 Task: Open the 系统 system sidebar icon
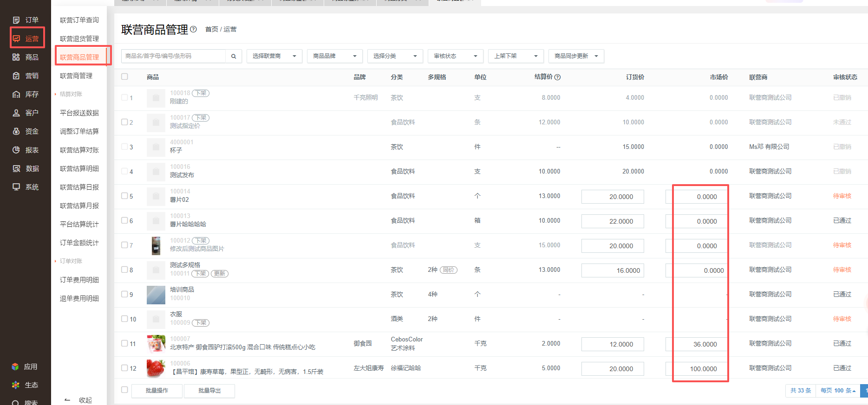point(16,187)
